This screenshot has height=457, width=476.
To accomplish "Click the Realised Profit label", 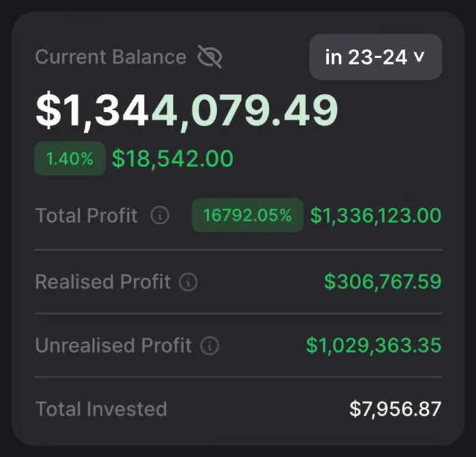I will tap(103, 282).
